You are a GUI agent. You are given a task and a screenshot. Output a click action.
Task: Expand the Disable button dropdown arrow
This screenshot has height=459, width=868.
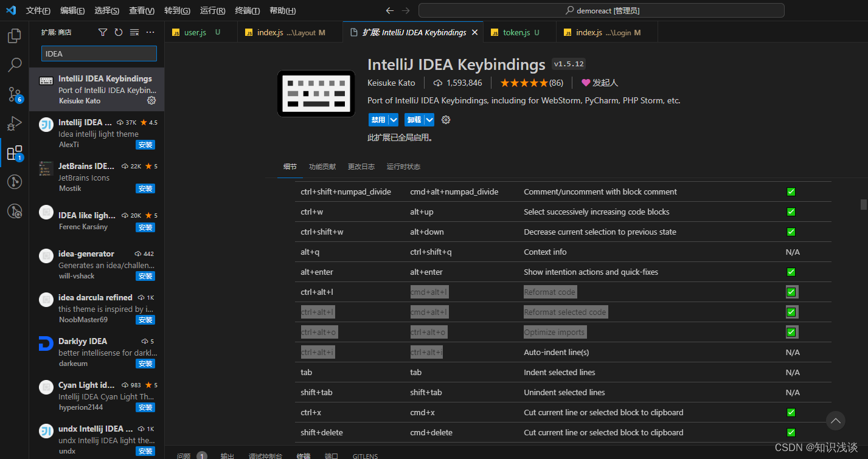tap(394, 120)
